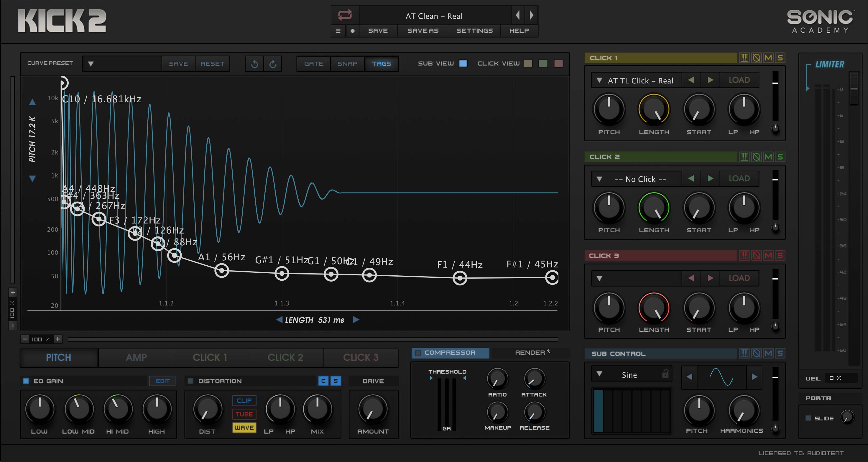Enable the Compressor checkbox
The width and height of the screenshot is (868, 462).
point(418,353)
